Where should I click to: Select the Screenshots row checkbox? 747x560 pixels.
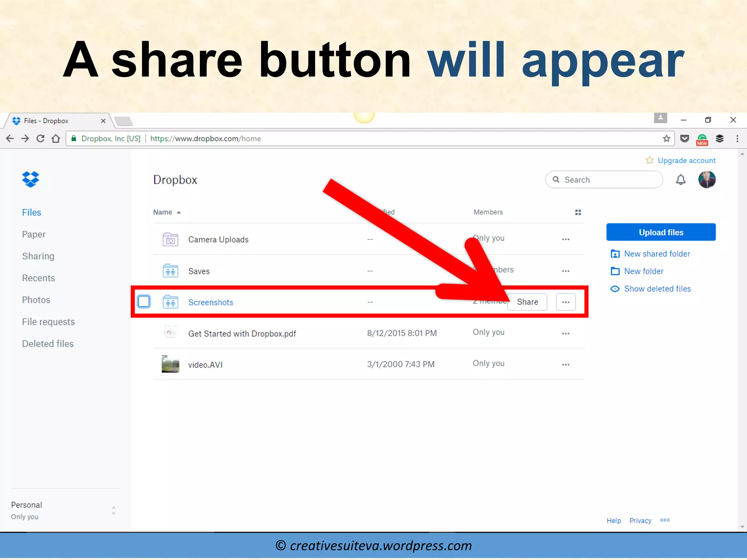(144, 302)
